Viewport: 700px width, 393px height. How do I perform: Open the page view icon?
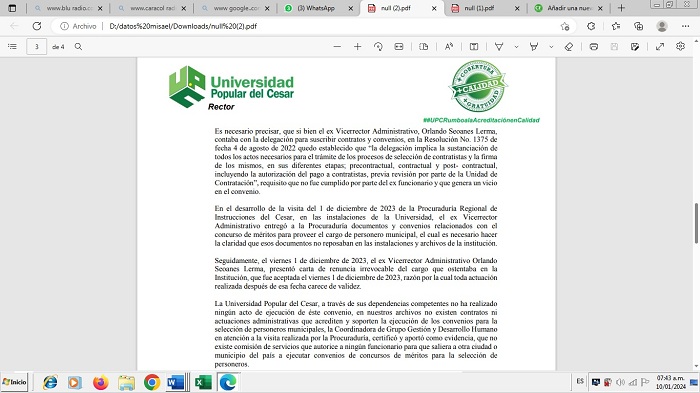424,46
